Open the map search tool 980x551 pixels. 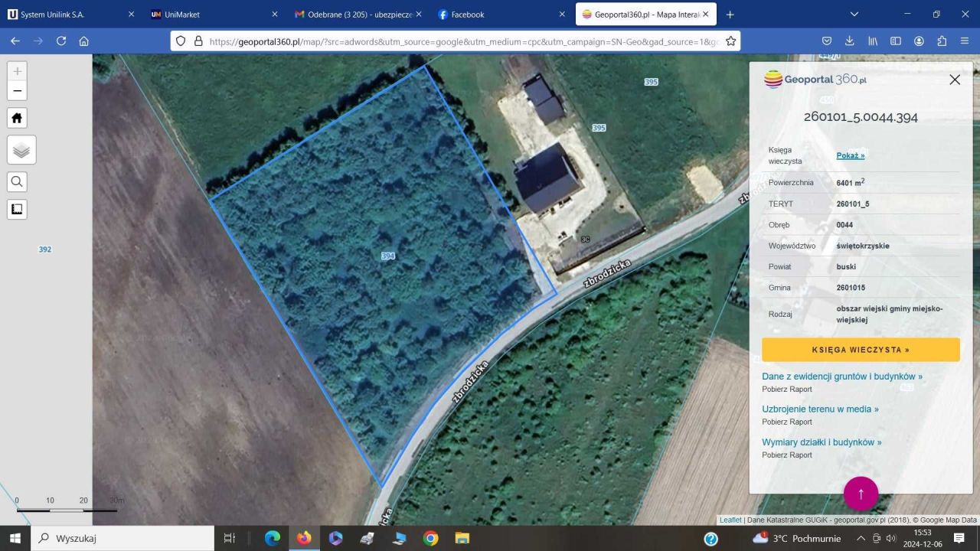18,181
